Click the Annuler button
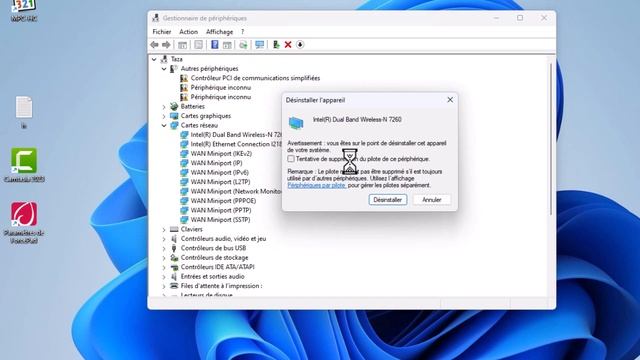This screenshot has width=640, height=360. tap(431, 200)
